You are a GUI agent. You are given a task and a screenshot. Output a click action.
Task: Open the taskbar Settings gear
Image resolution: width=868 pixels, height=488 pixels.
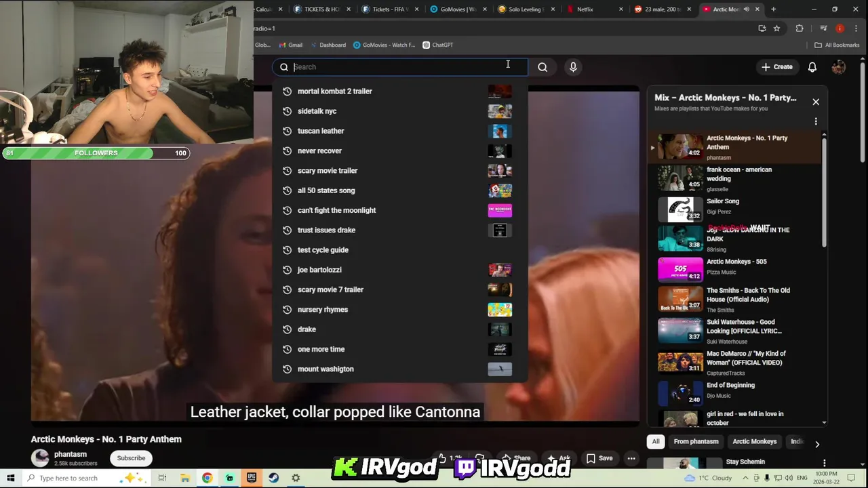296,478
